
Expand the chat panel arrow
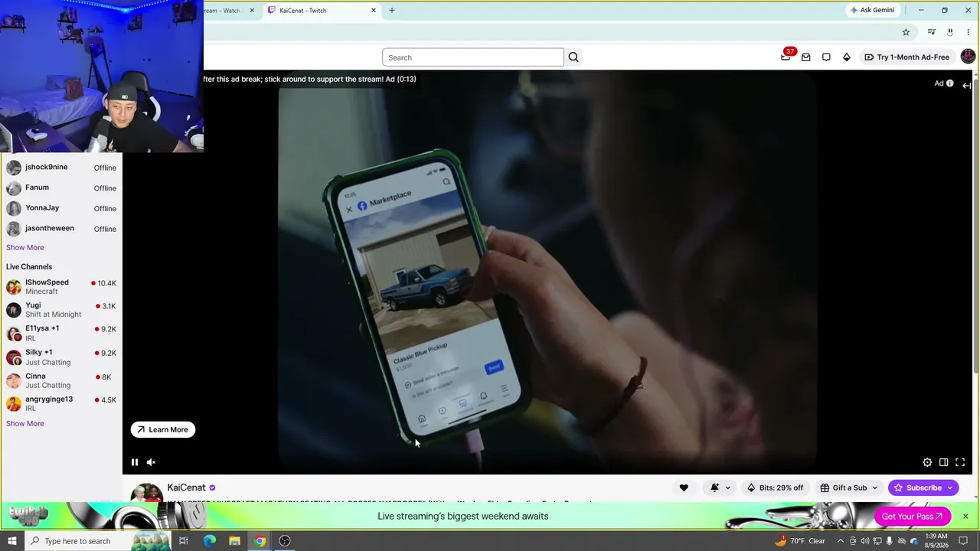click(967, 86)
